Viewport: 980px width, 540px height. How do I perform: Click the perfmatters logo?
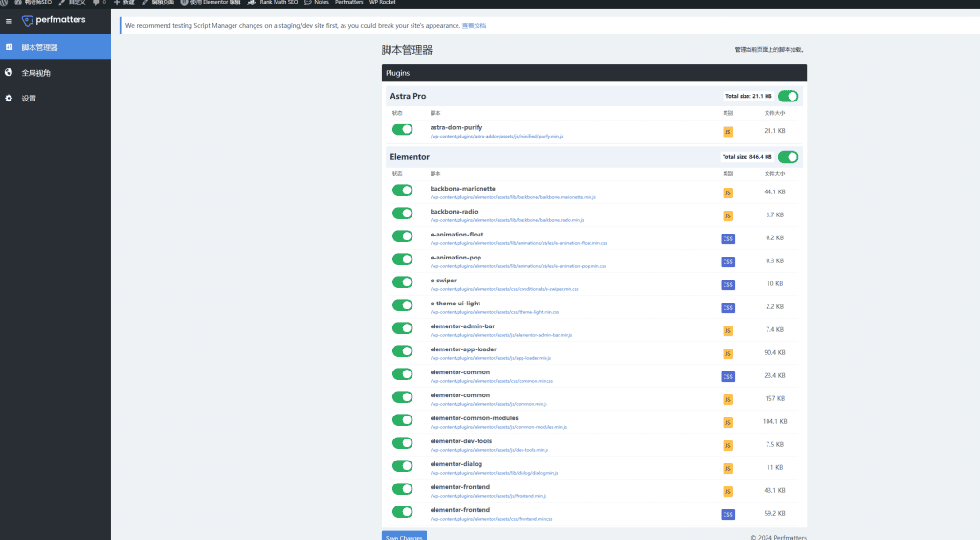pos(54,21)
